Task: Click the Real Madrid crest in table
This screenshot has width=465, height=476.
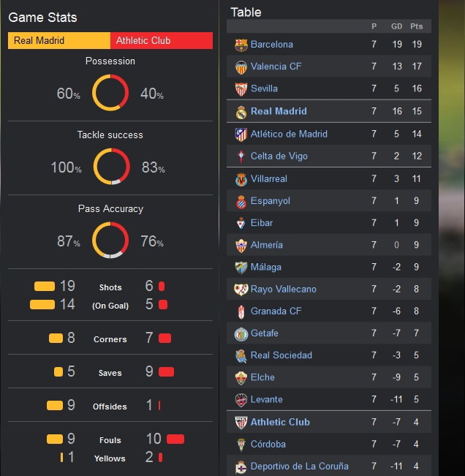Action: [241, 112]
